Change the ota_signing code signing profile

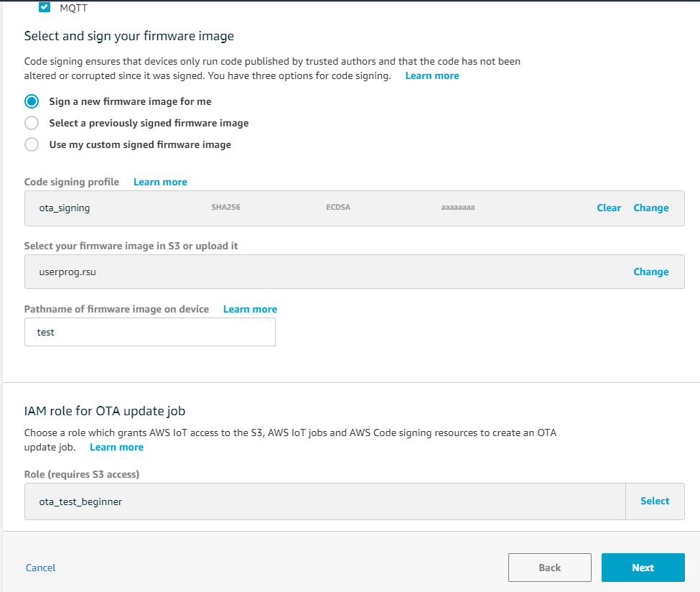650,208
